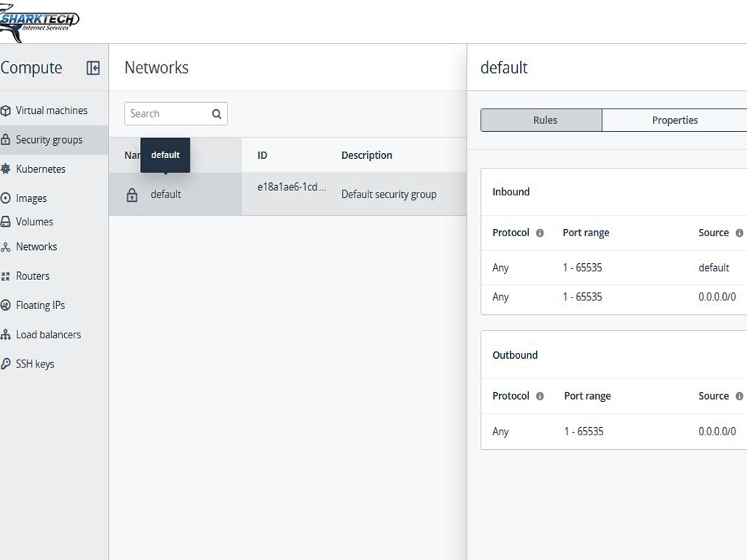Click the SSH keys key icon
Viewport: 747px width, 560px height.
point(6,364)
